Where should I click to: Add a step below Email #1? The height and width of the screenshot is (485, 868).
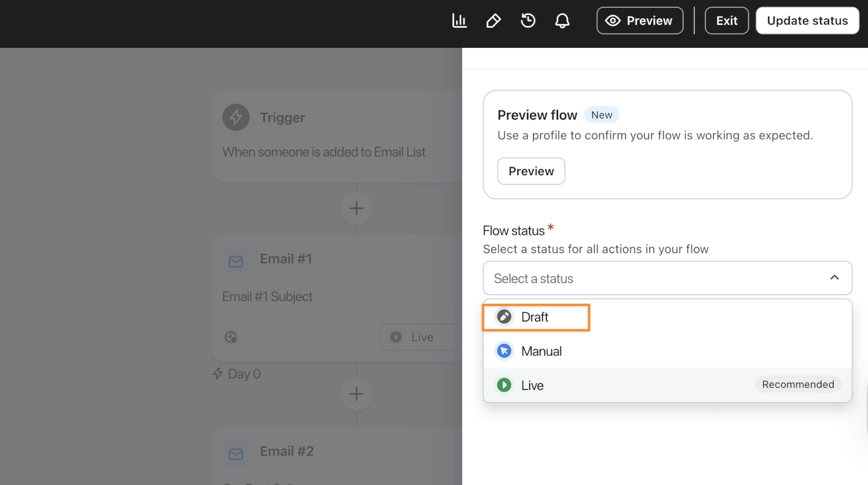click(357, 394)
